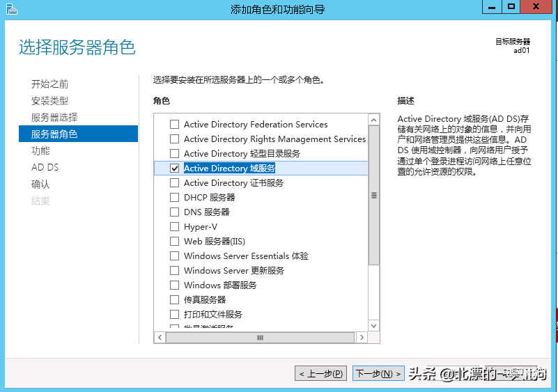Go to 开始之前 wizard step
The width and height of the screenshot is (558, 392).
pyautogui.click(x=50, y=84)
